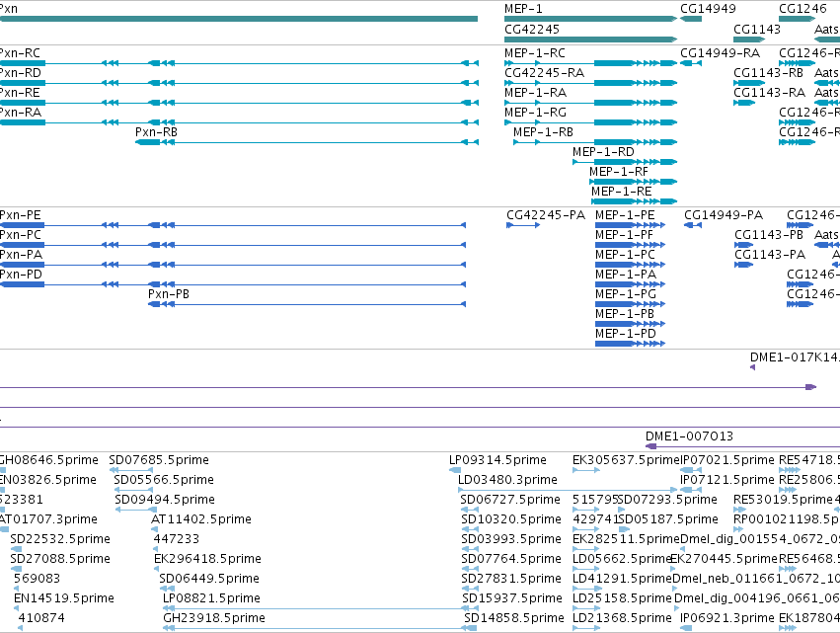Select the 569083 EST label
Viewport: 840px width, 633px height.
37,579
